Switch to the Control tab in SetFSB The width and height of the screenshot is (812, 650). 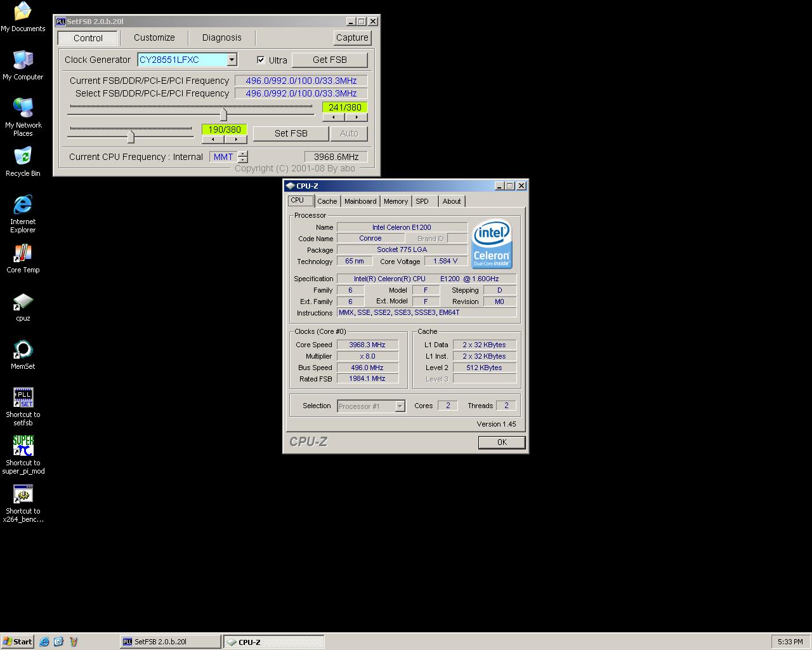pyautogui.click(x=88, y=38)
